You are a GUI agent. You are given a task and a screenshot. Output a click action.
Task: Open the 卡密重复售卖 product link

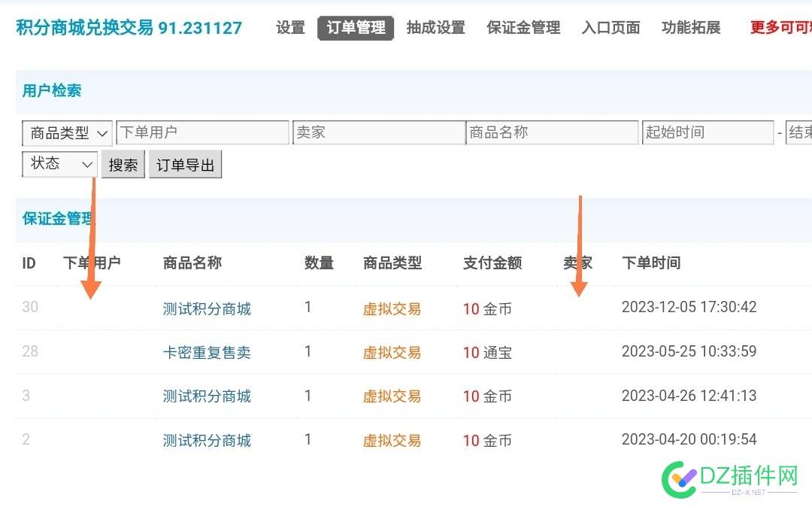[207, 352]
